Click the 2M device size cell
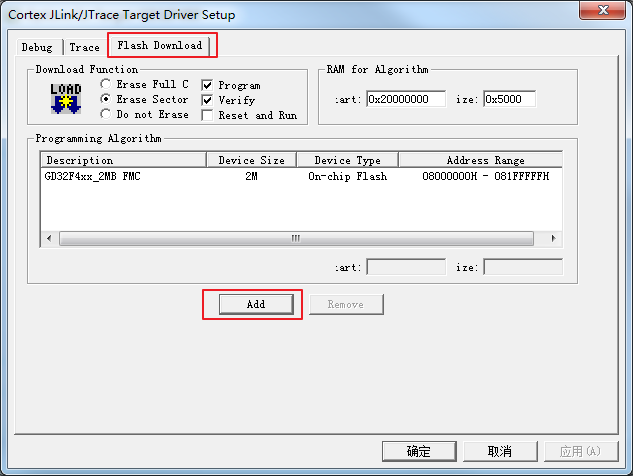Viewport: 633px width, 476px height. coord(252,176)
